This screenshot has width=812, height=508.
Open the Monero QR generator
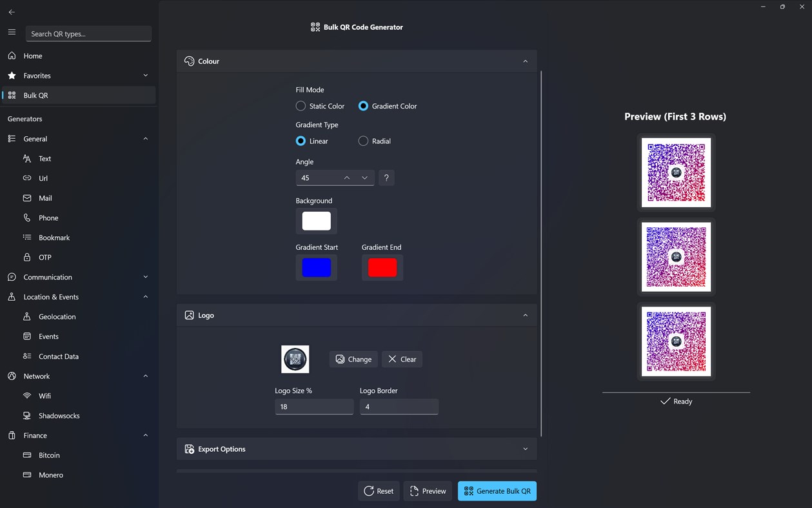pyautogui.click(x=49, y=474)
